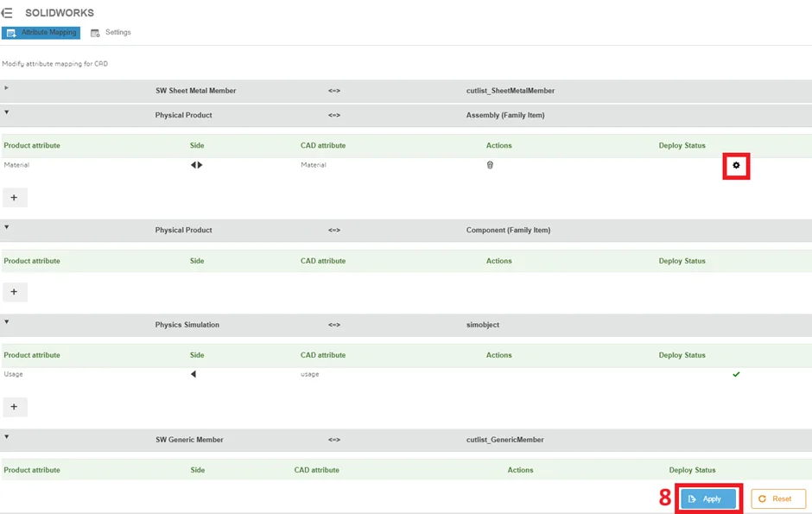Open the Settings tab
This screenshot has width=812, height=514.
pyautogui.click(x=111, y=33)
